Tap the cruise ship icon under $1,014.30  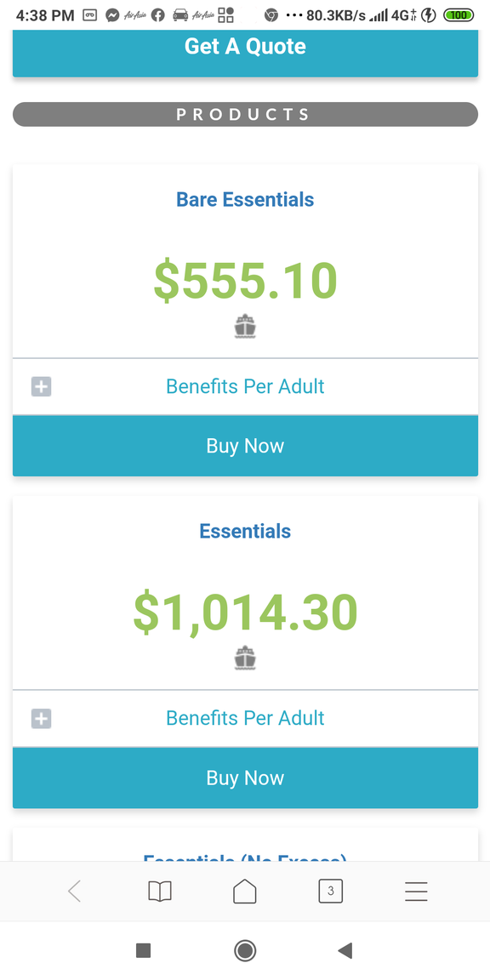point(246,658)
